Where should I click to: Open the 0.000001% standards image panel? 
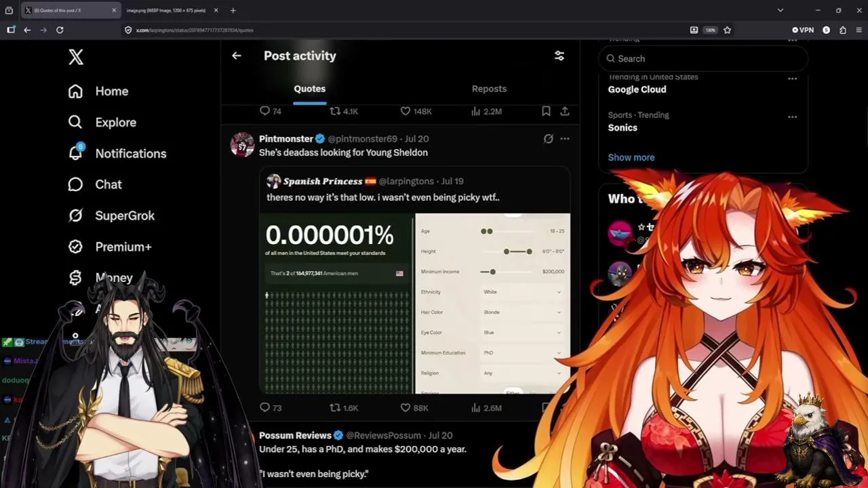point(337,304)
